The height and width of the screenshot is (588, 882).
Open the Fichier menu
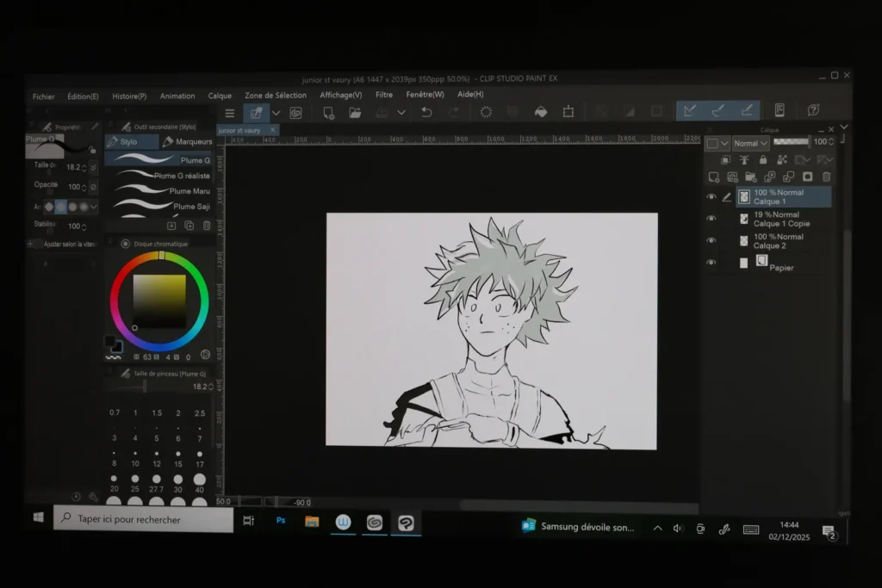[43, 96]
